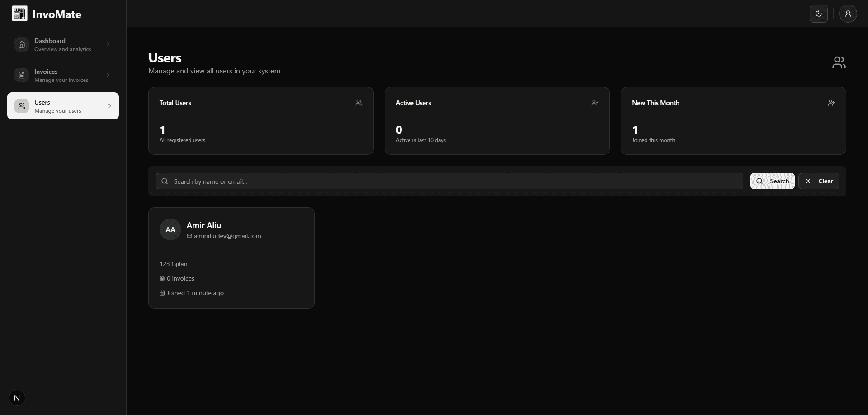Click the users icon beside the Users heading

pos(839,62)
